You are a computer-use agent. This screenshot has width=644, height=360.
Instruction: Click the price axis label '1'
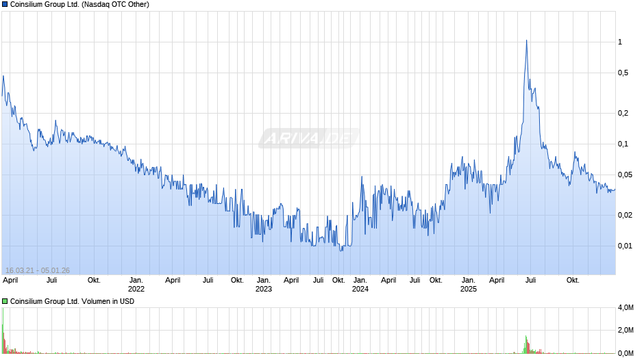pyautogui.click(x=620, y=42)
